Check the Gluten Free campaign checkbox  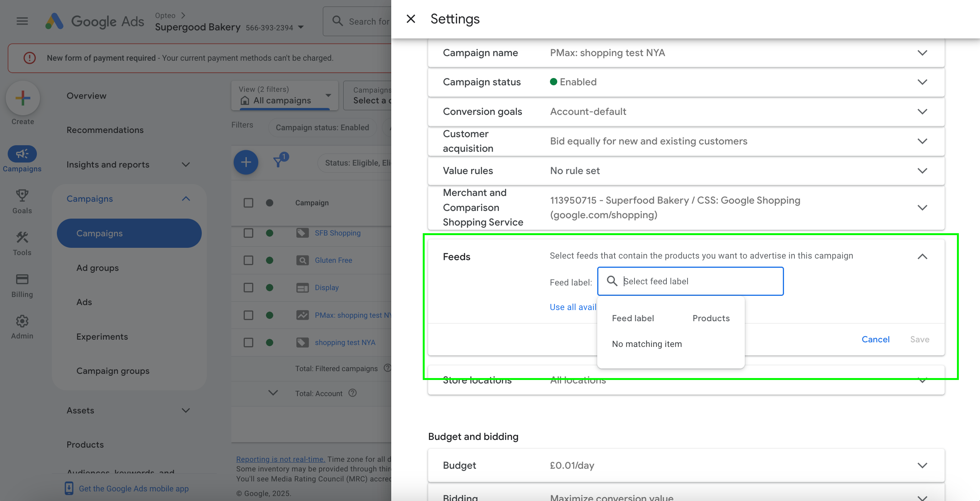pos(249,260)
